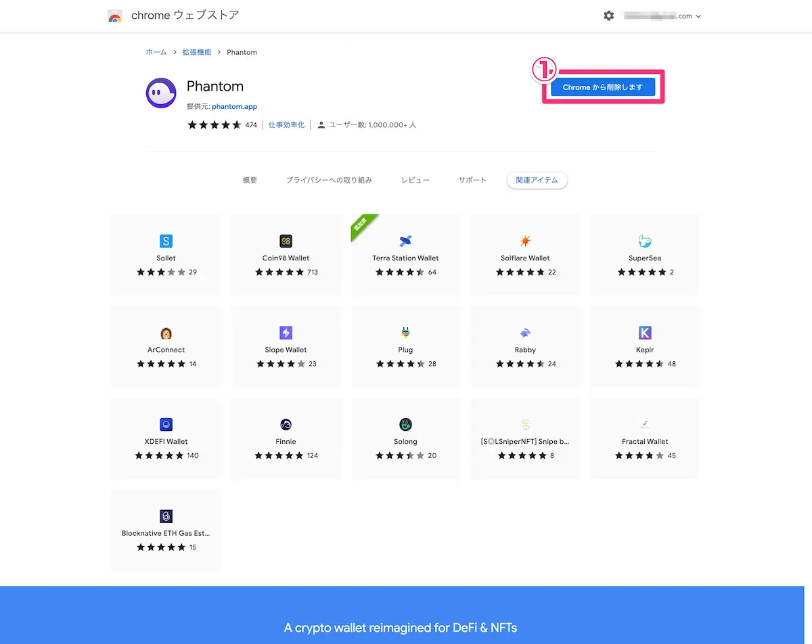Click the Blocknative ETH Gas Estimator icon
This screenshot has height=644, width=812.
[166, 516]
